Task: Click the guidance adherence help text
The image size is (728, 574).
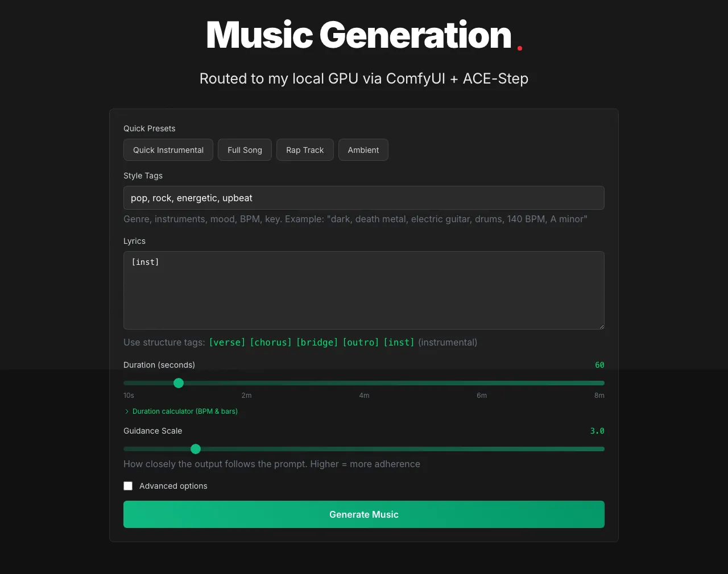Action: [272, 464]
